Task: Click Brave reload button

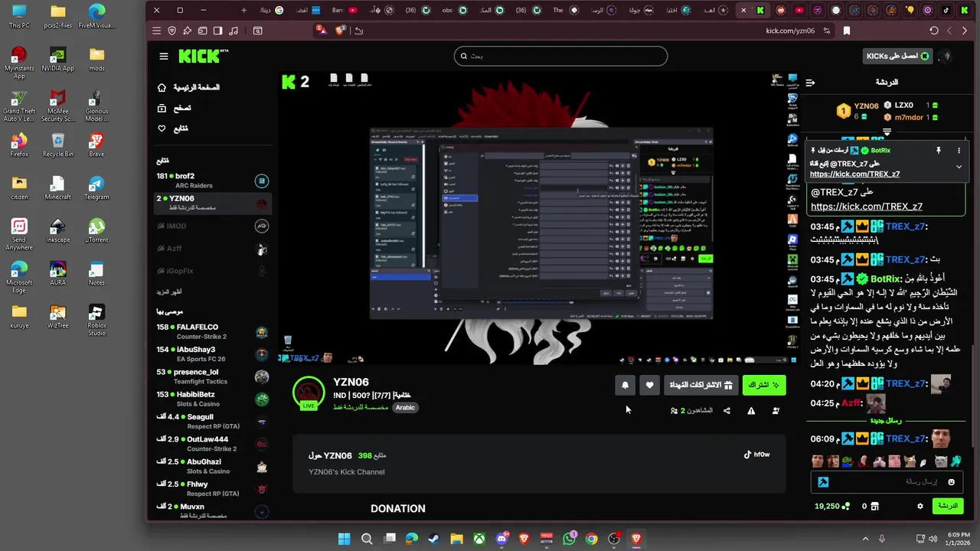Action: pyautogui.click(x=934, y=31)
